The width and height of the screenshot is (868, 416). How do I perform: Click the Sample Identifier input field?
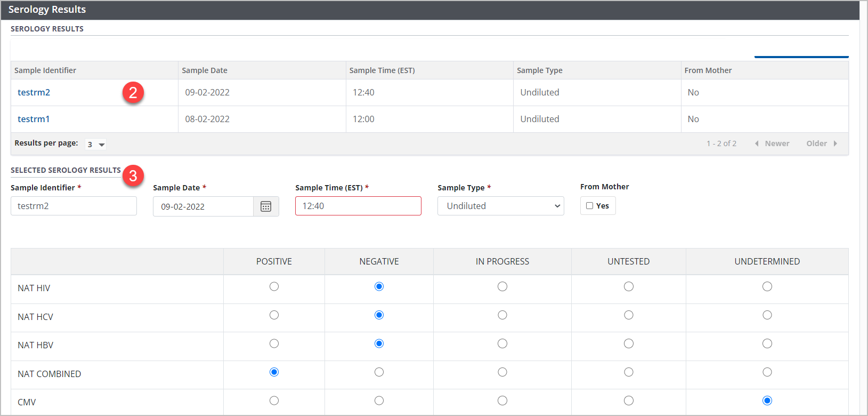(74, 206)
